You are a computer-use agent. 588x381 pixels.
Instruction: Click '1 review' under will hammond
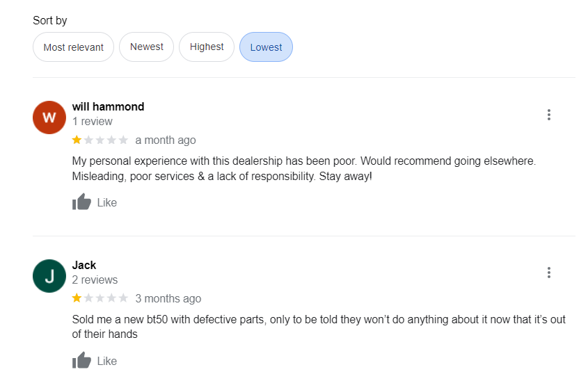click(x=92, y=122)
